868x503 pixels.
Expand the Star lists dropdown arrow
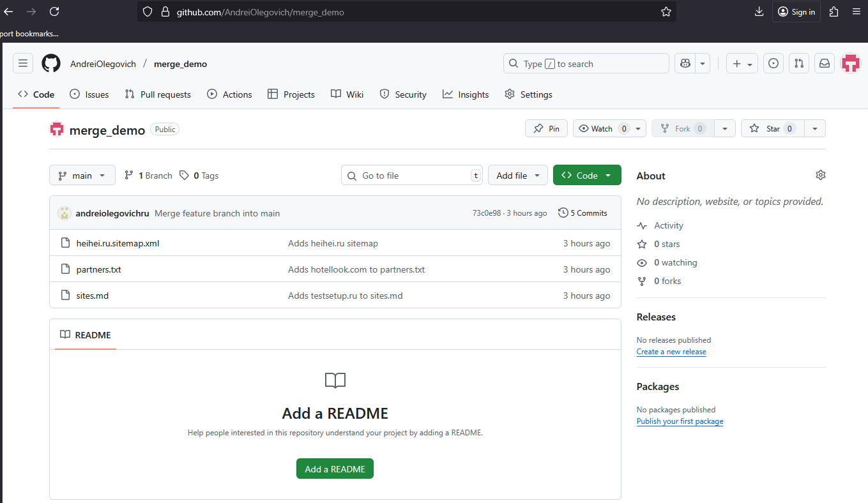point(815,128)
